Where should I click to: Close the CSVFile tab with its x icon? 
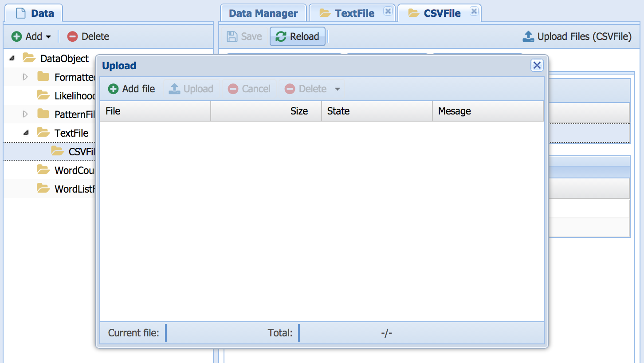pyautogui.click(x=474, y=12)
